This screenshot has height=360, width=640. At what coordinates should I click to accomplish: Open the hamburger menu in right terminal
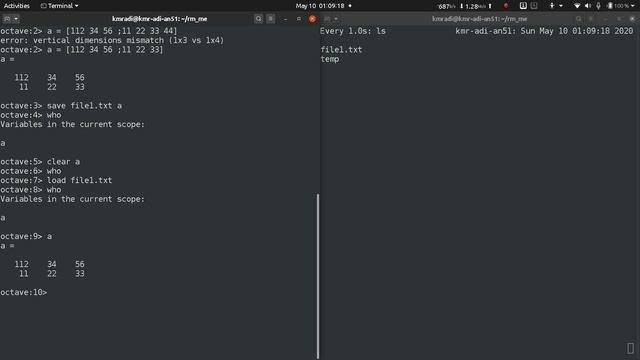click(591, 19)
